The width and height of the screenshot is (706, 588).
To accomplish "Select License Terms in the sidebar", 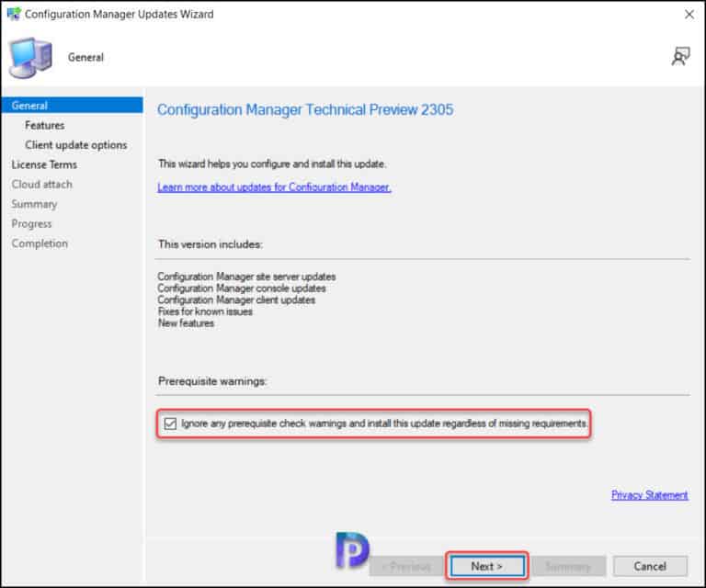I will [x=44, y=164].
